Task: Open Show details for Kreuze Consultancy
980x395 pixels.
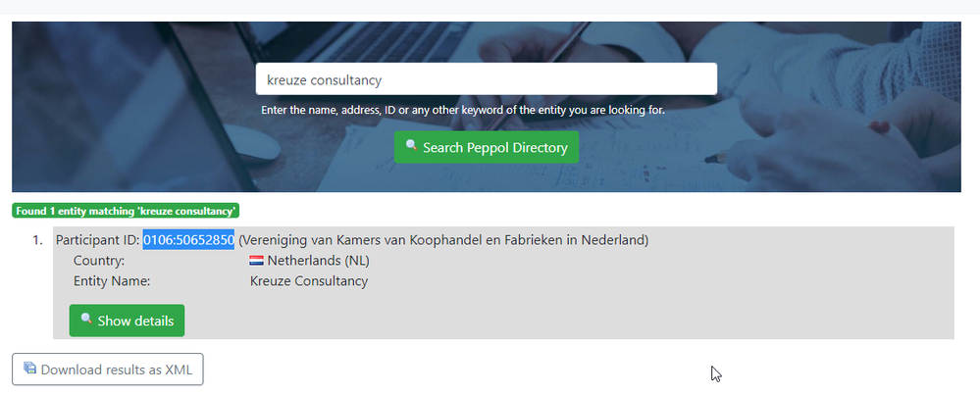Action: (127, 321)
